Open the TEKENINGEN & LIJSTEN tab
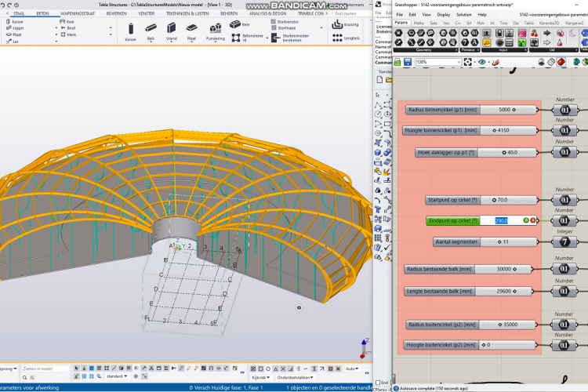The width and height of the screenshot is (588, 392). (x=187, y=13)
